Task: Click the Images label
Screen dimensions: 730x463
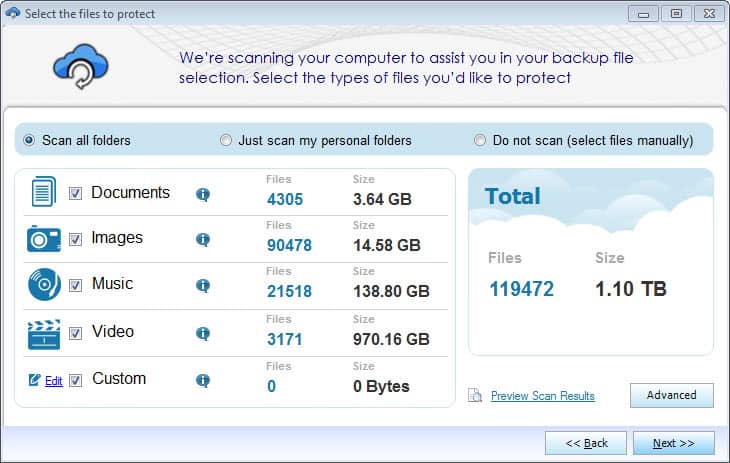Action: (x=117, y=238)
